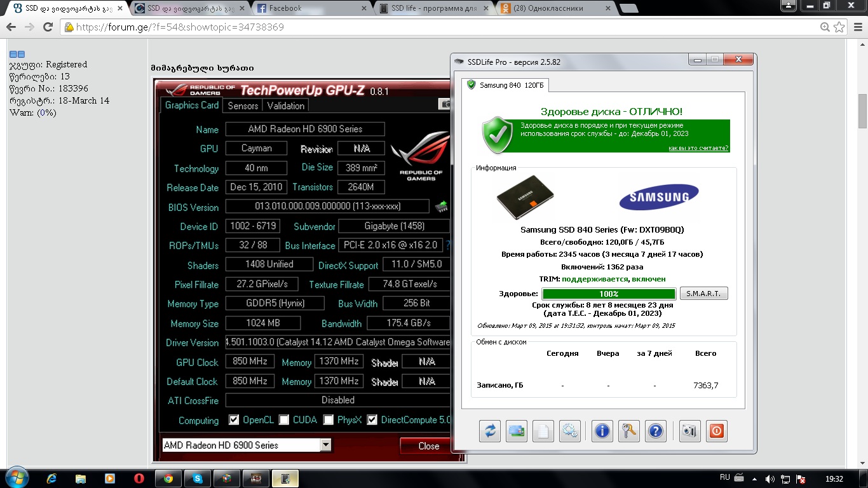This screenshot has width=868, height=488.
Task: Close the Facebook browser tab
Action: (363, 8)
